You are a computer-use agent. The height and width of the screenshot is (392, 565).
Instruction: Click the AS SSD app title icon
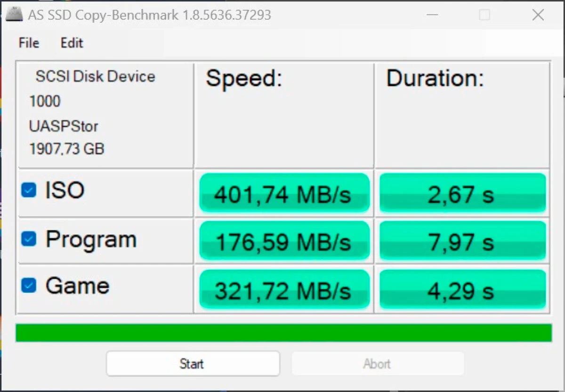(15, 14)
